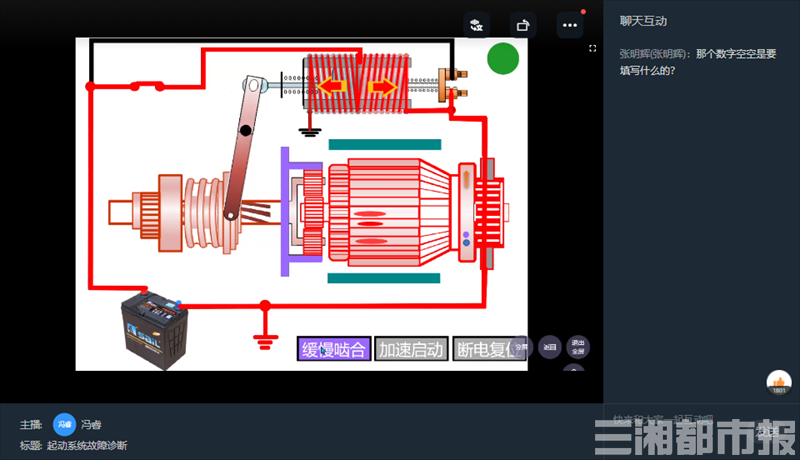800x460 pixels.
Task: Select the 加速启动 animation button
Action: (411, 349)
